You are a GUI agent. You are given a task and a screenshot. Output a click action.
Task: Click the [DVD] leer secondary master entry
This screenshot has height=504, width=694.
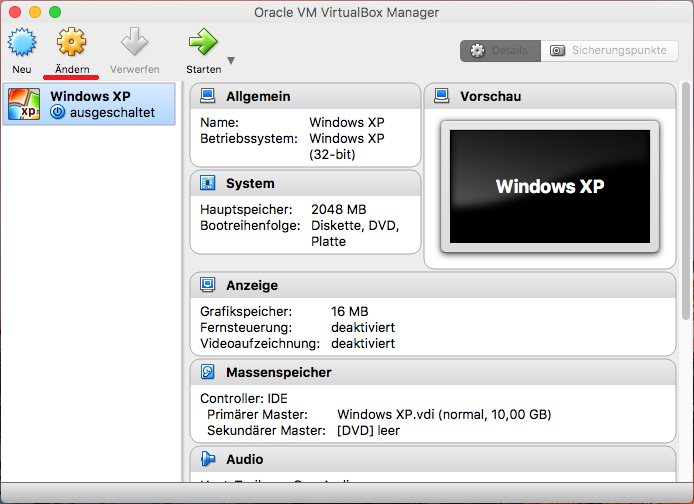(x=368, y=431)
